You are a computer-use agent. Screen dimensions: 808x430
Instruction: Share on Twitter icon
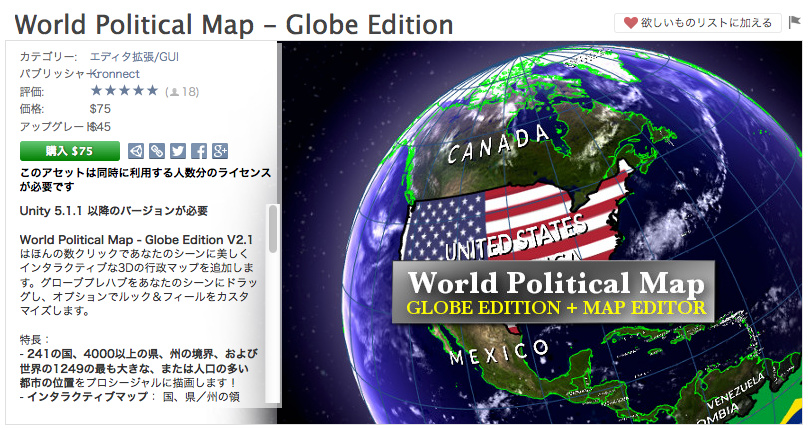pyautogui.click(x=178, y=151)
